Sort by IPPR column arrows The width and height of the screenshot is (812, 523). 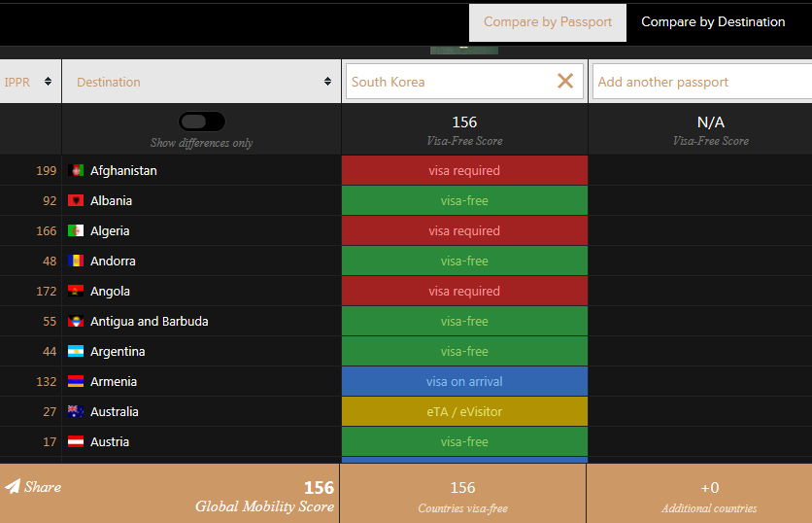click(x=49, y=82)
